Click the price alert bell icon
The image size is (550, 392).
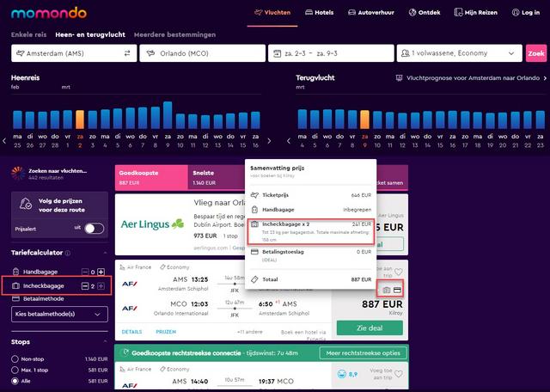click(26, 204)
